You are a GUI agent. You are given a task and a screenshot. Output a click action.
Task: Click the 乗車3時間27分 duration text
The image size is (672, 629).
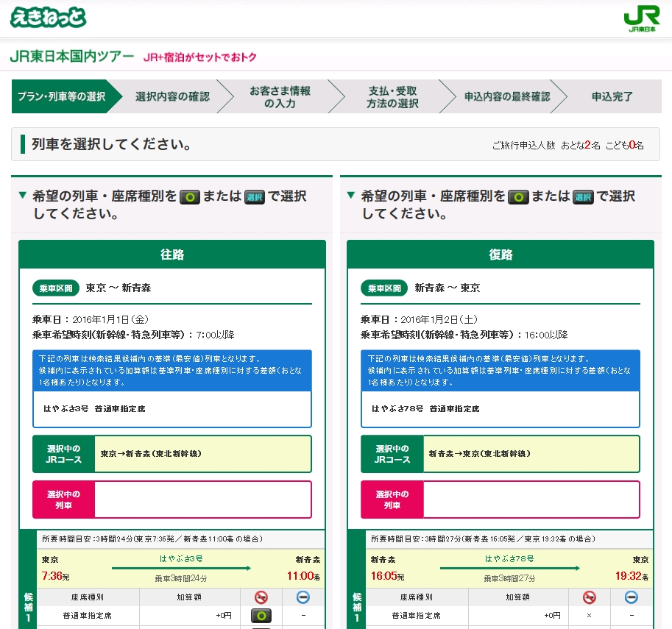pos(509,578)
